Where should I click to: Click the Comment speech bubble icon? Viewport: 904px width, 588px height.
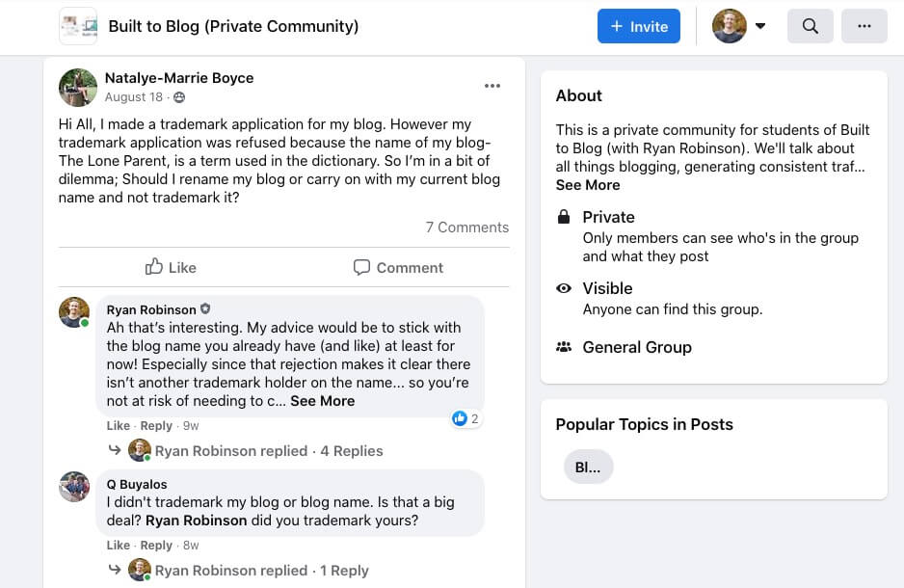361,267
